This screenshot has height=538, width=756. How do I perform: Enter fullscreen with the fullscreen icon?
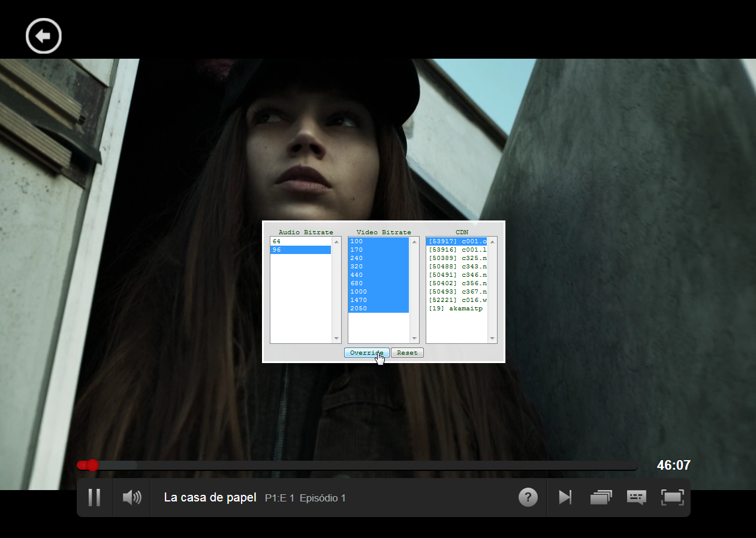(672, 497)
